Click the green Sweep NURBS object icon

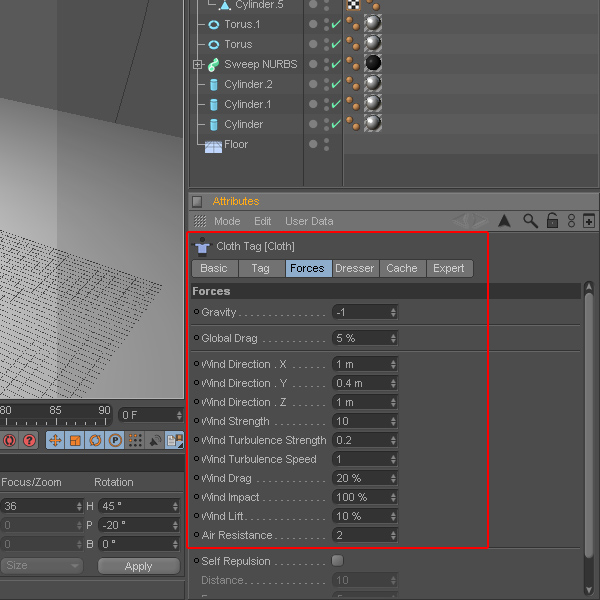coord(214,65)
